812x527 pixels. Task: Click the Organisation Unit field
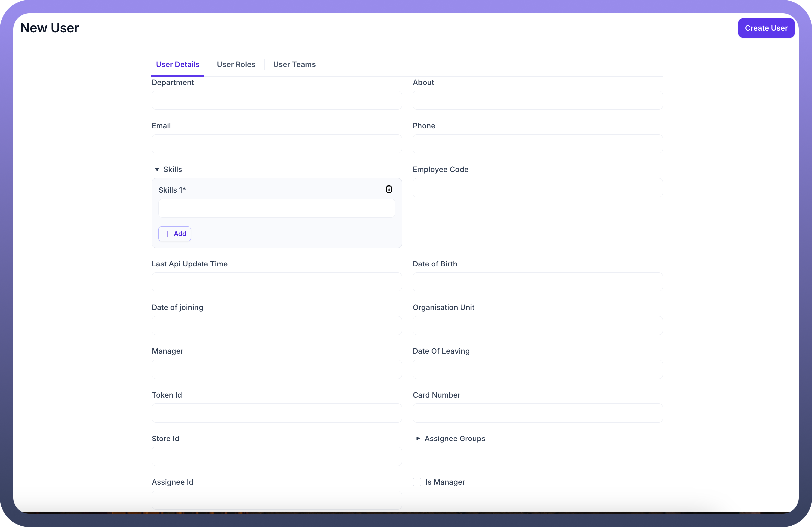[537, 325]
